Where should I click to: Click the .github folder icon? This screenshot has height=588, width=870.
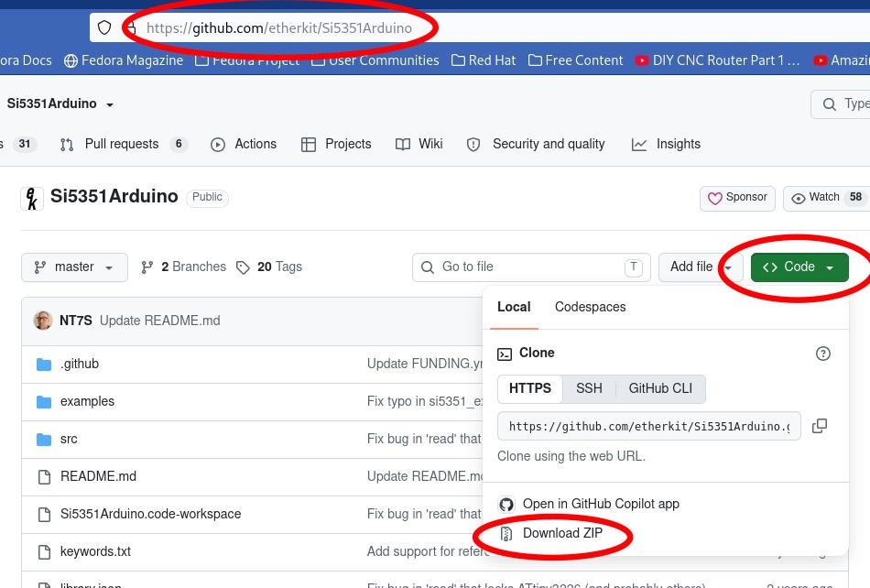click(44, 365)
